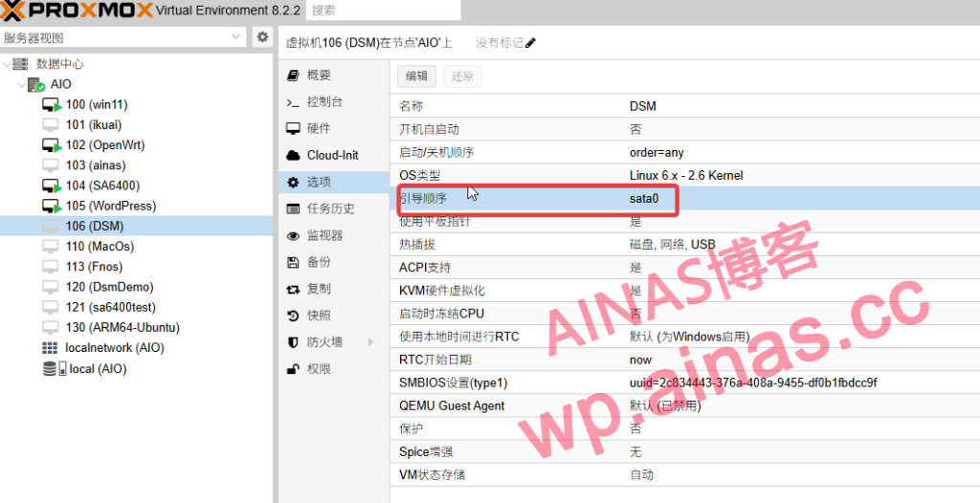Open local (AIO) storage icon
Image resolution: width=980 pixels, height=503 pixels.
pyautogui.click(x=55, y=369)
